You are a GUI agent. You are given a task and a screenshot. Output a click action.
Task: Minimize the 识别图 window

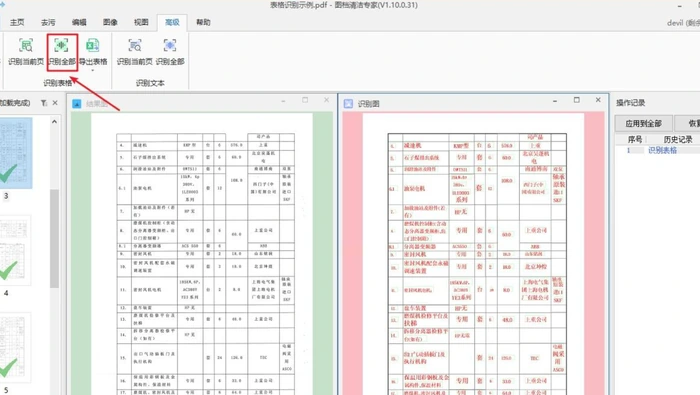(x=555, y=101)
